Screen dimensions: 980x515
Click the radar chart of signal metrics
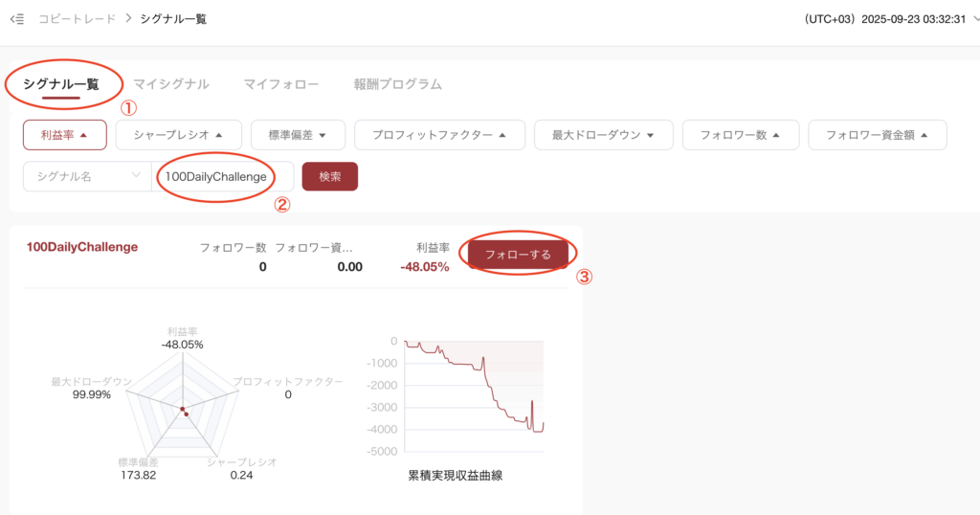coord(182,407)
